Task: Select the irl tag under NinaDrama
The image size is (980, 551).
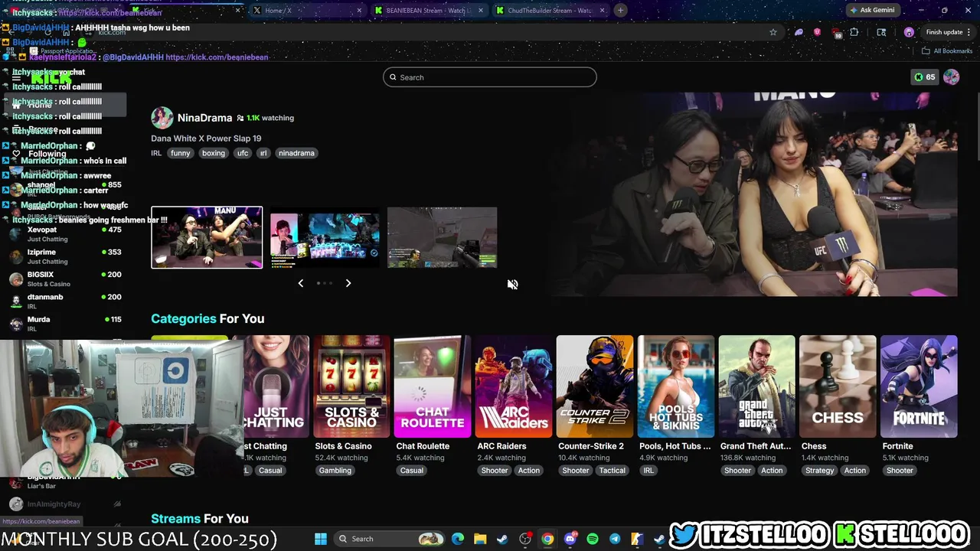Action: (263, 153)
